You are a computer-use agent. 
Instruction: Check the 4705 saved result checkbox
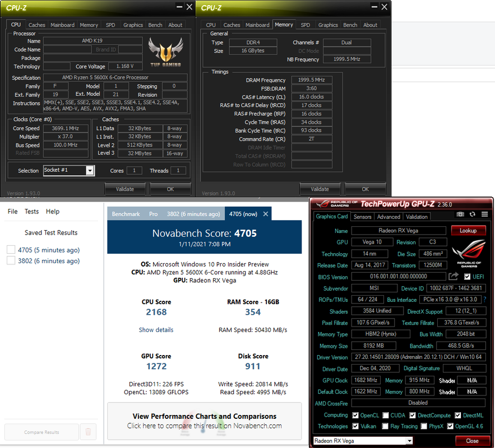pyautogui.click(x=11, y=250)
